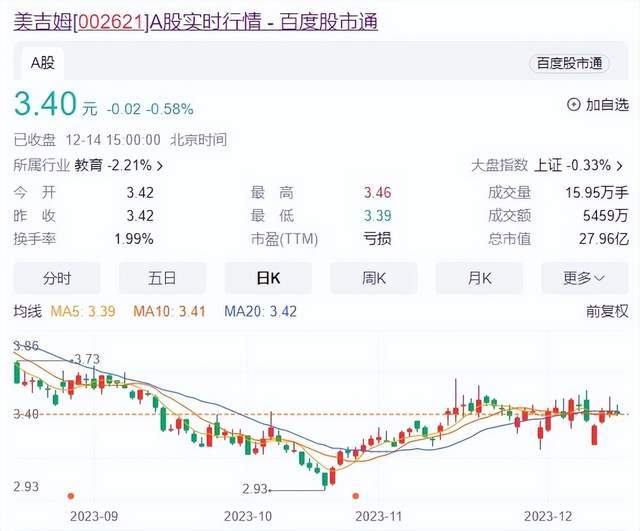Click the plus-circle icon beside 加自选

[x=573, y=104]
